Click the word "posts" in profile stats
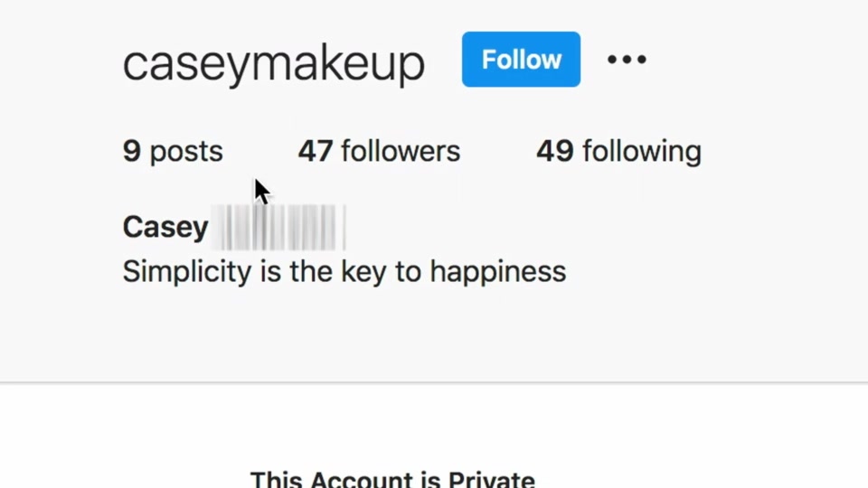This screenshot has width=868, height=488. 186,151
